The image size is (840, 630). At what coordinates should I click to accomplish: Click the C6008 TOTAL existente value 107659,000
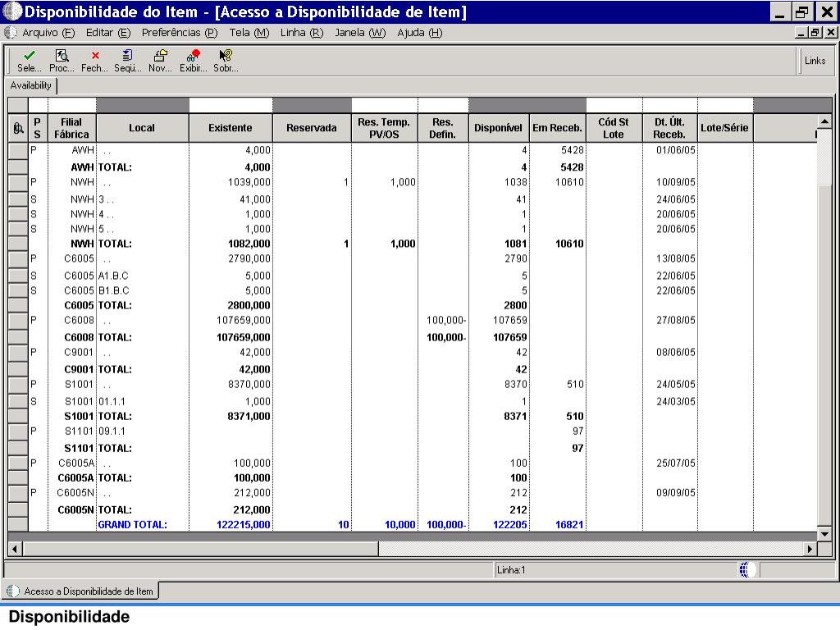[243, 337]
